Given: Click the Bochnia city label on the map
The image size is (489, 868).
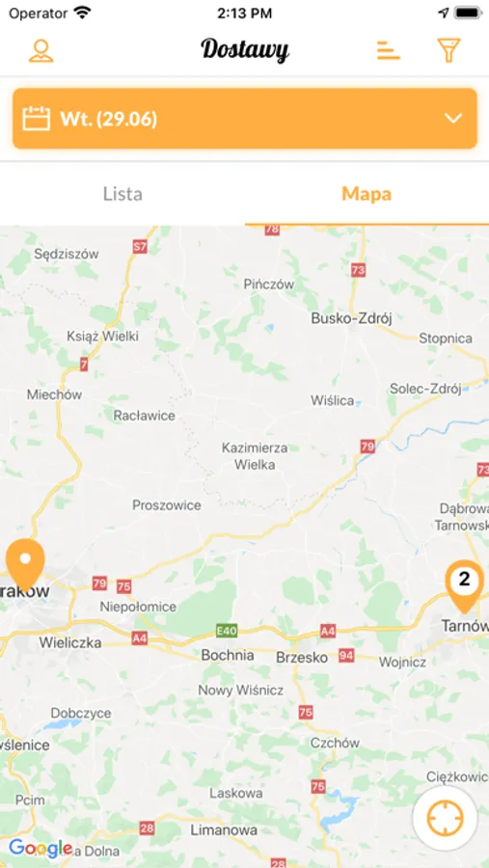Looking at the screenshot, I should pos(228,656).
